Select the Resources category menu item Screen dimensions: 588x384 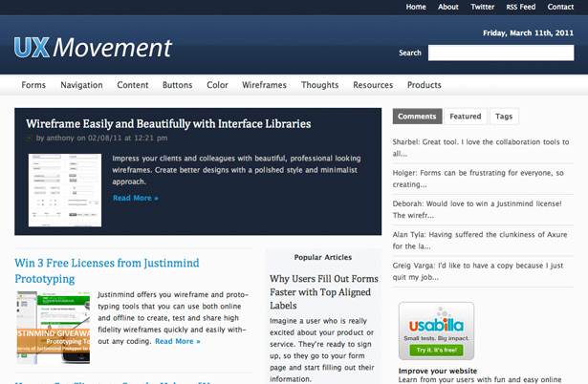(x=373, y=85)
